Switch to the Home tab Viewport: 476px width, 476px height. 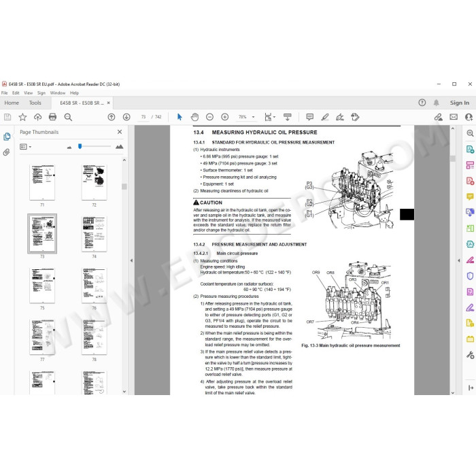tap(12, 103)
